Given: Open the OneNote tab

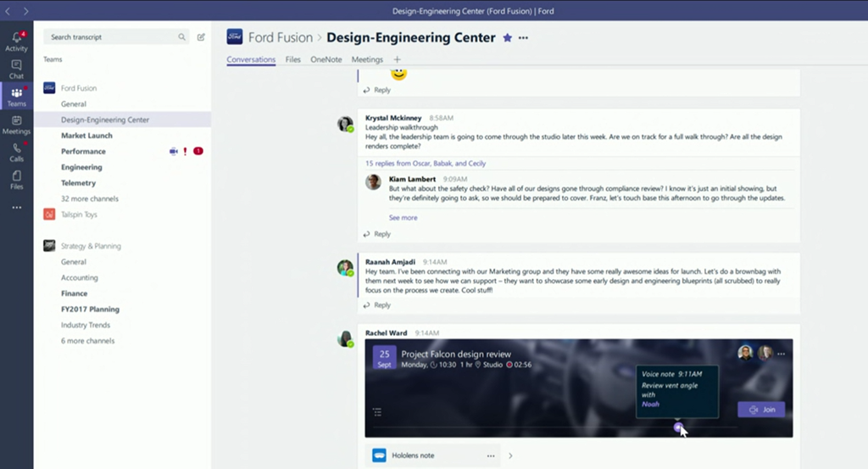Looking at the screenshot, I should (326, 59).
